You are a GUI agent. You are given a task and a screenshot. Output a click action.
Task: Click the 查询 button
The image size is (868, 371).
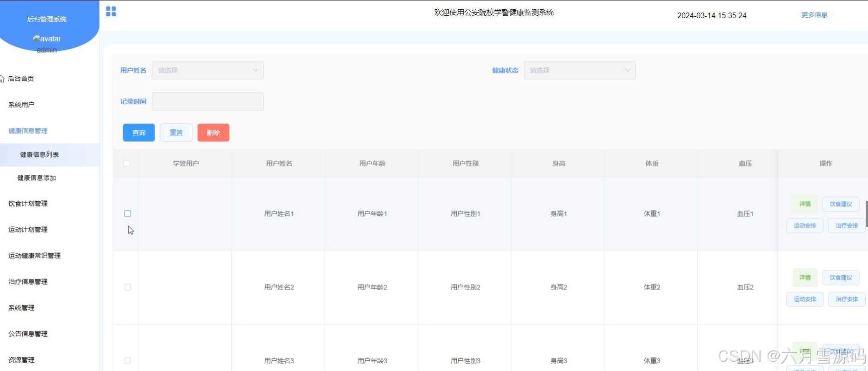[x=139, y=132]
